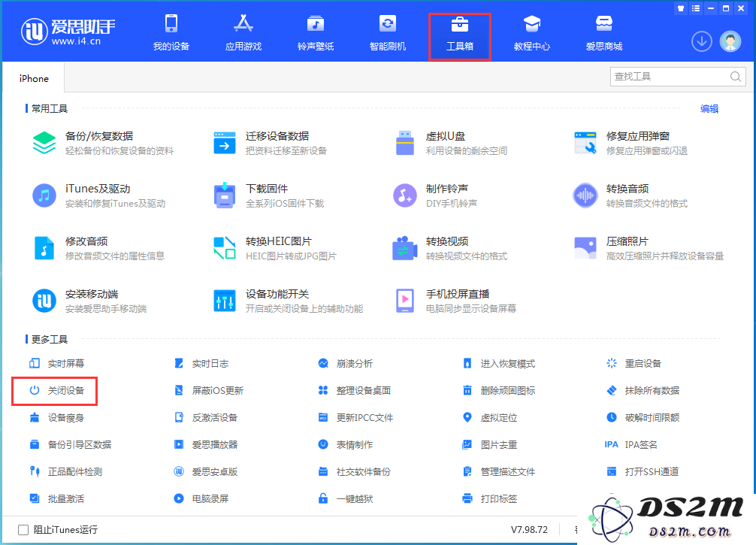This screenshot has height=545, width=756.
Task: Click 管理描述文件 profile manager
Action: [499, 471]
